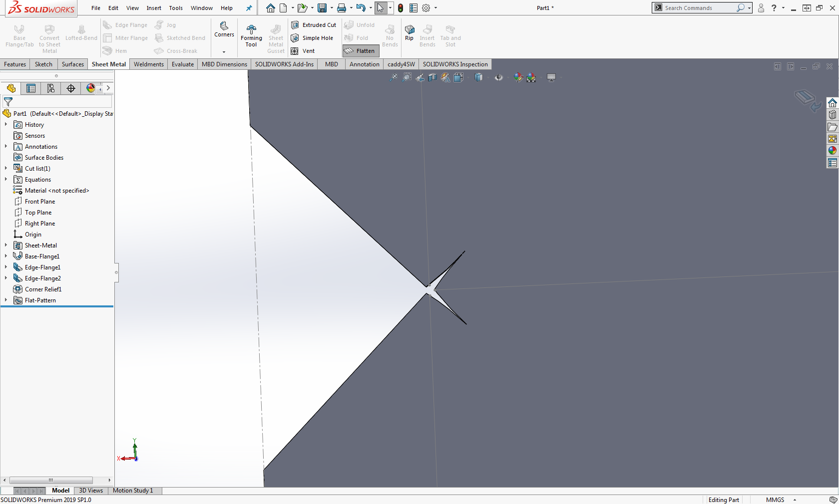The width and height of the screenshot is (839, 504).
Task: Click the Motion Study 1 tab
Action: coord(133,491)
